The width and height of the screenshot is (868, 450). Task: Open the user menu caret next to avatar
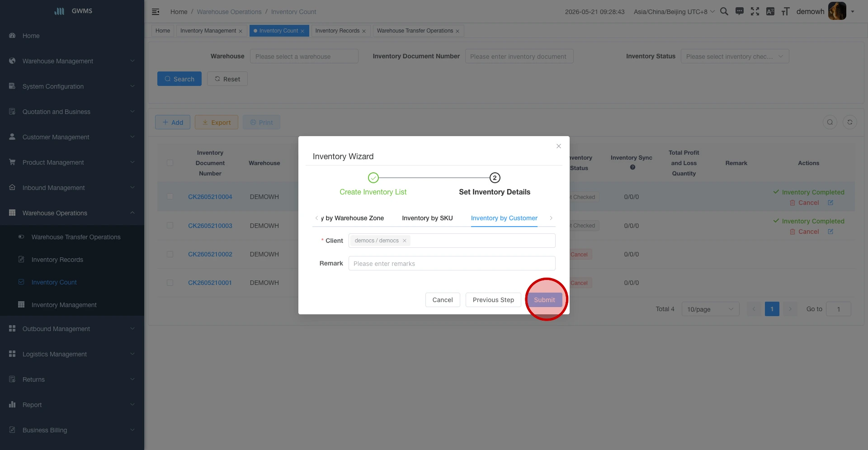[853, 12]
